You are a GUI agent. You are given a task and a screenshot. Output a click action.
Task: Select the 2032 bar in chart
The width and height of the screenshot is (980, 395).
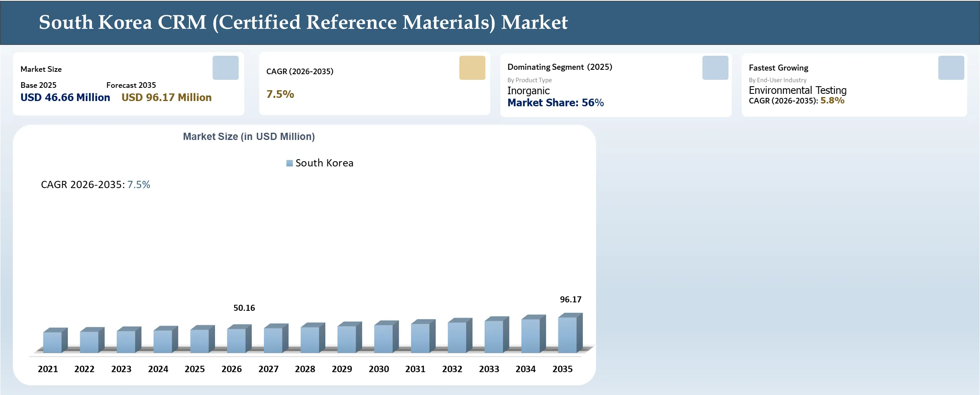click(x=460, y=336)
